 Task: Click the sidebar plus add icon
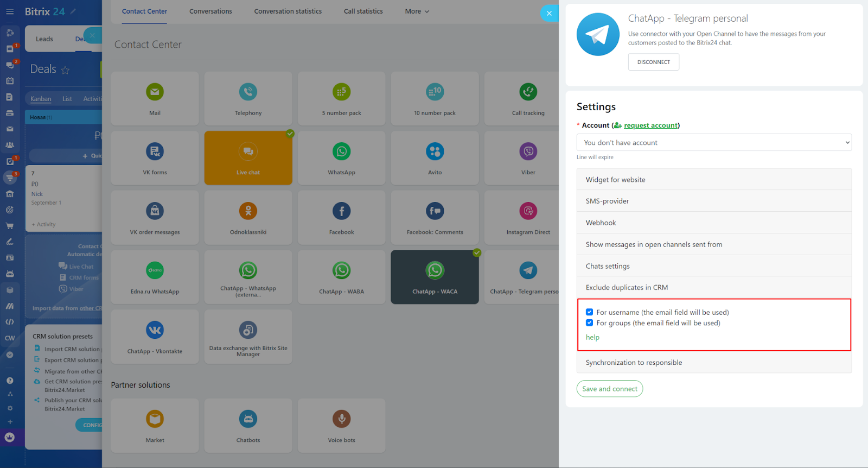(10, 422)
